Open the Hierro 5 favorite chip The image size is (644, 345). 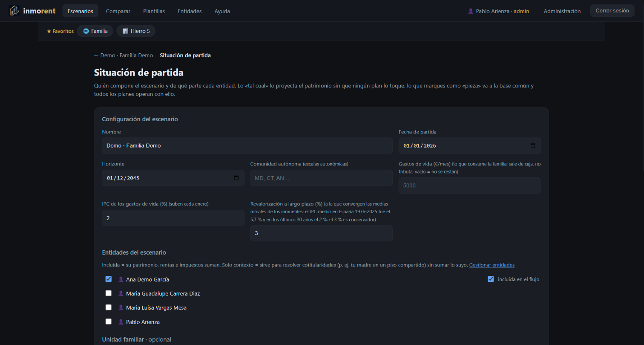(136, 31)
